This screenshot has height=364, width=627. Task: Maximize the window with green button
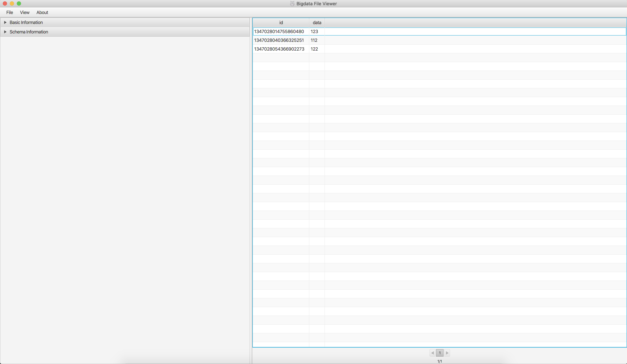[x=19, y=3]
